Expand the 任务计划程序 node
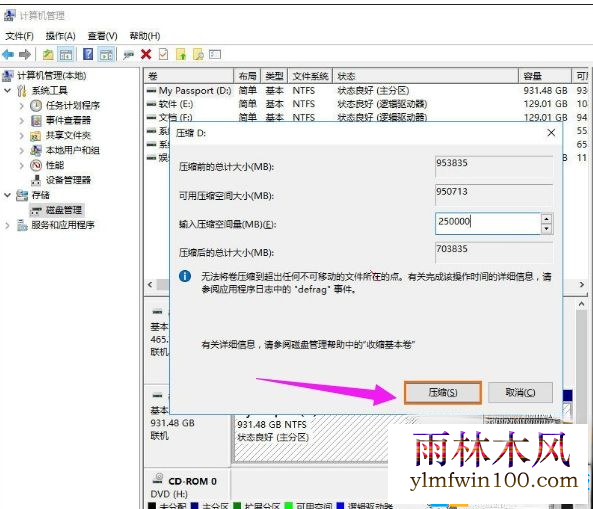 click(x=22, y=106)
